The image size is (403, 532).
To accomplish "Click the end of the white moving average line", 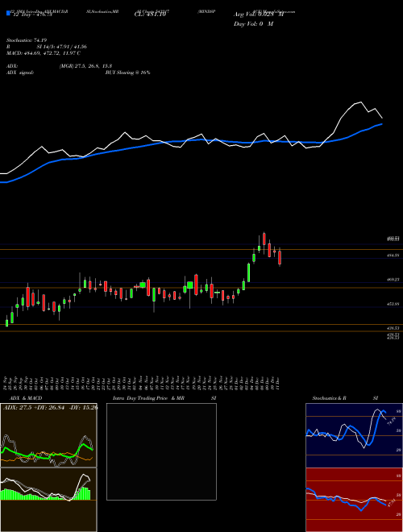I will 382,118.
